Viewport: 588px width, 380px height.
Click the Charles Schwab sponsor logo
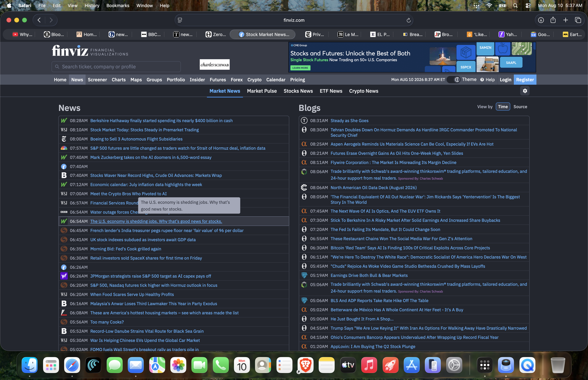click(215, 65)
